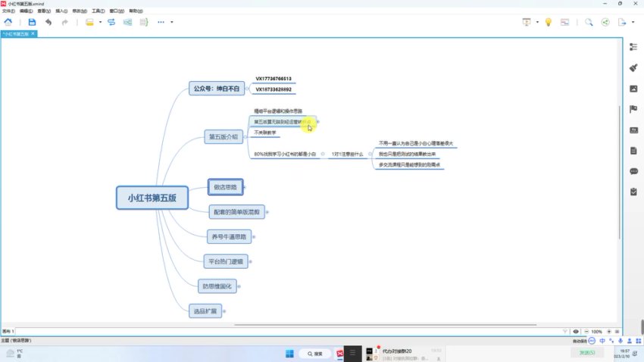Screen dimensions: 644x362
Task: Open the 编辑 menu
Action: click(26, 11)
